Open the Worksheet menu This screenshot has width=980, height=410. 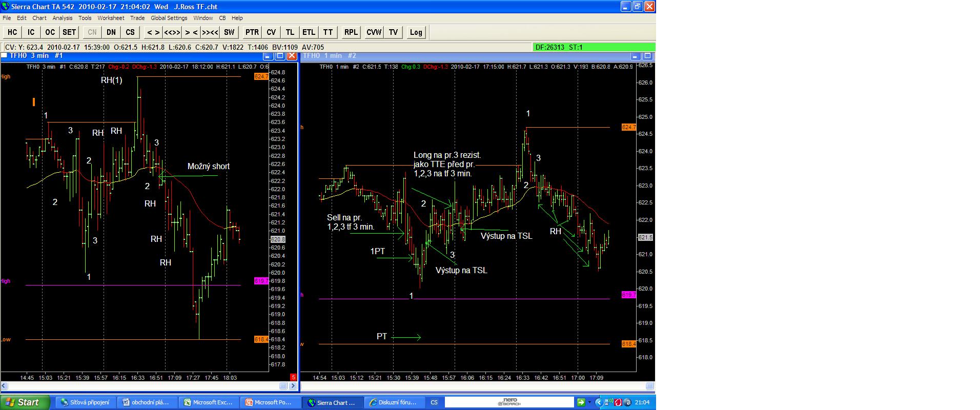111,18
